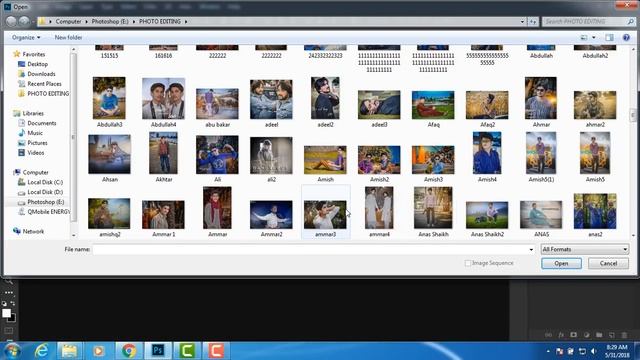Click the file list scroll-down arrow
This screenshot has height=360, width=640.
[x=633, y=236]
